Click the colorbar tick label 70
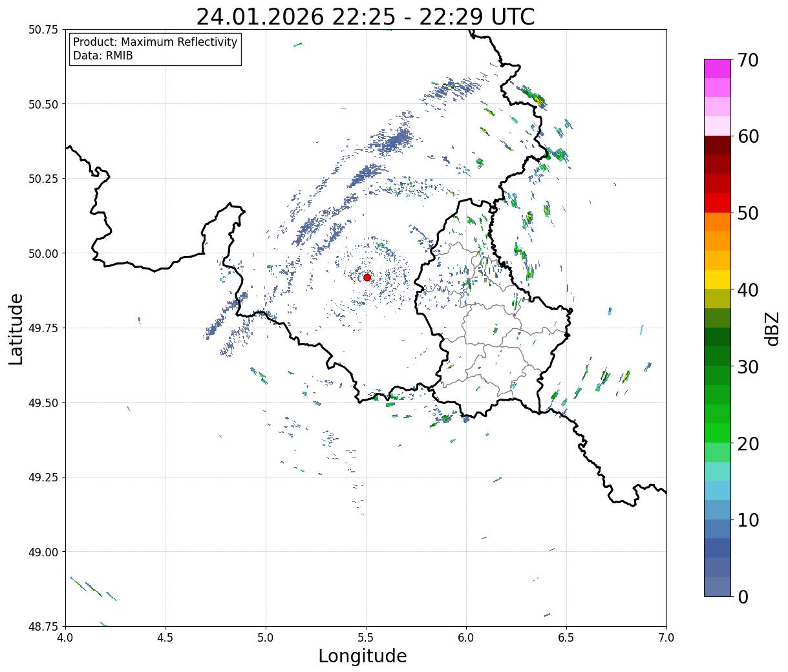The height and width of the screenshot is (672, 788). click(x=748, y=60)
